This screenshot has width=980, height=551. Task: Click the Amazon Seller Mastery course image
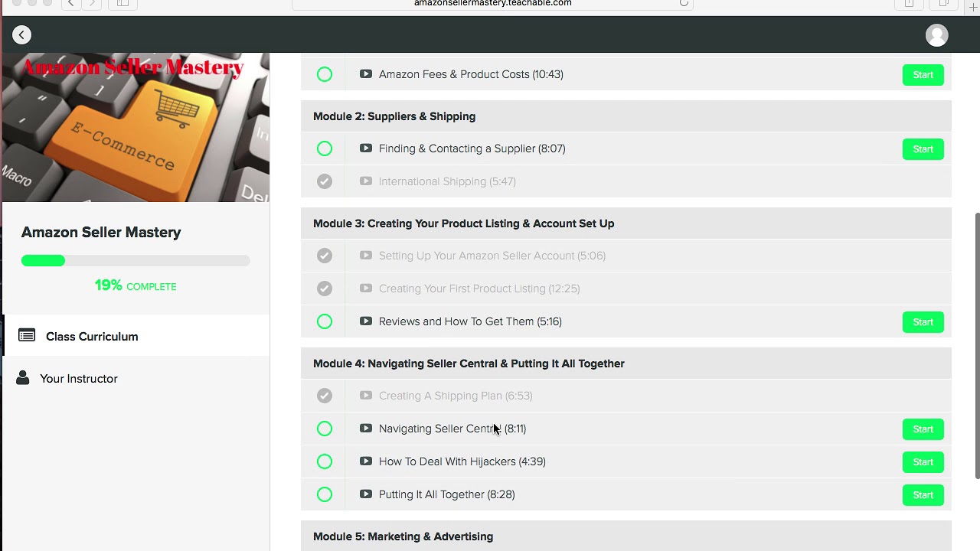(x=136, y=128)
